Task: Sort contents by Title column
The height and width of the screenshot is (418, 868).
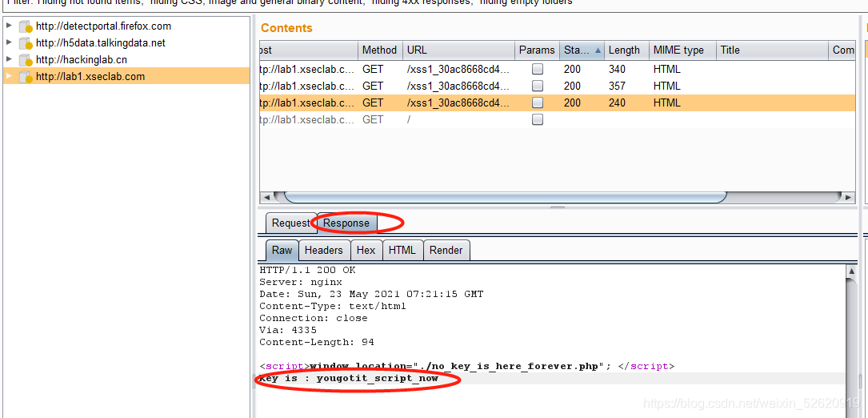Action: [x=772, y=50]
